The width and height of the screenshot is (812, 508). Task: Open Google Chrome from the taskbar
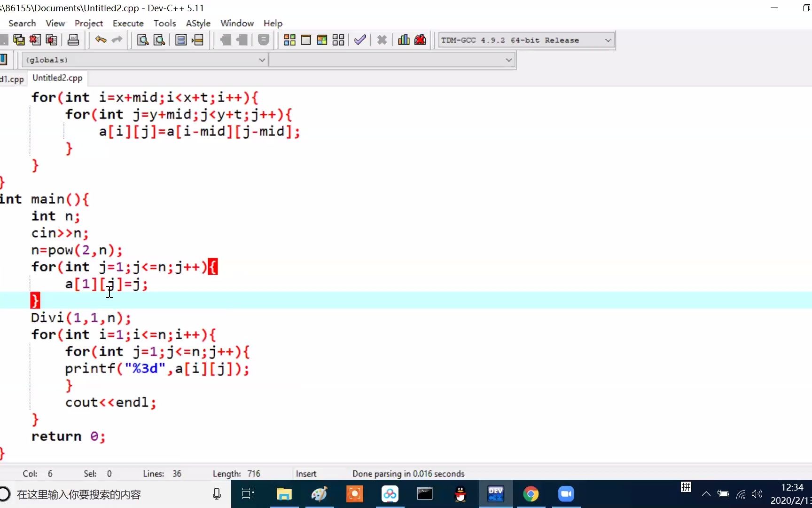(531, 494)
